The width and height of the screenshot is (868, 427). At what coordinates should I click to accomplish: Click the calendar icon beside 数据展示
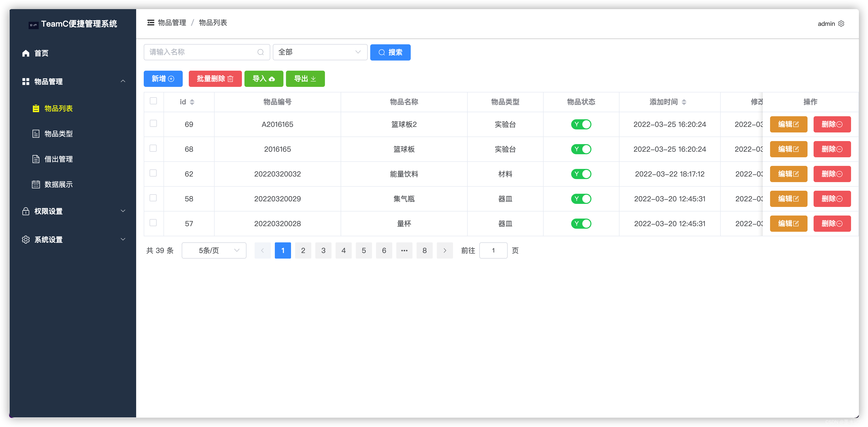coord(36,184)
